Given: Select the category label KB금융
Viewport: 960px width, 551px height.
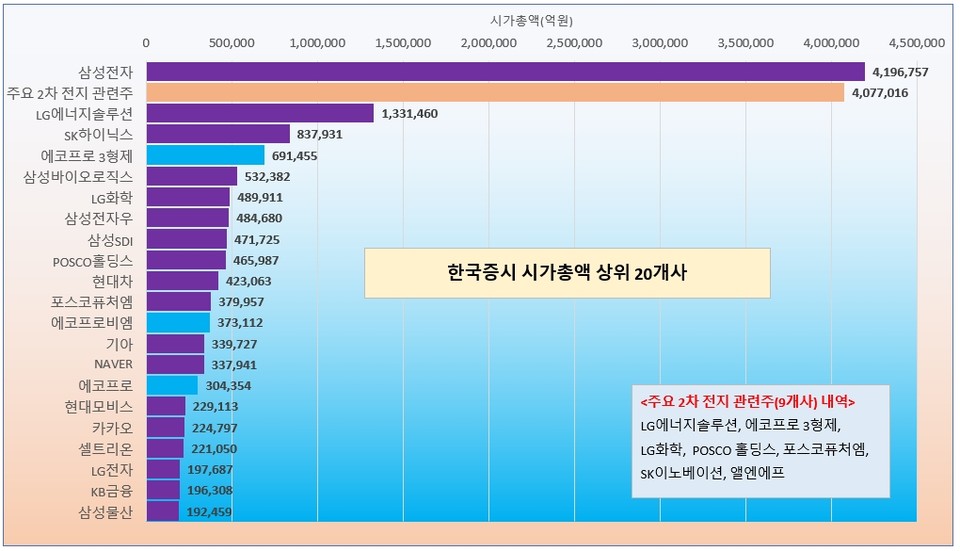Looking at the screenshot, I should 112,491.
